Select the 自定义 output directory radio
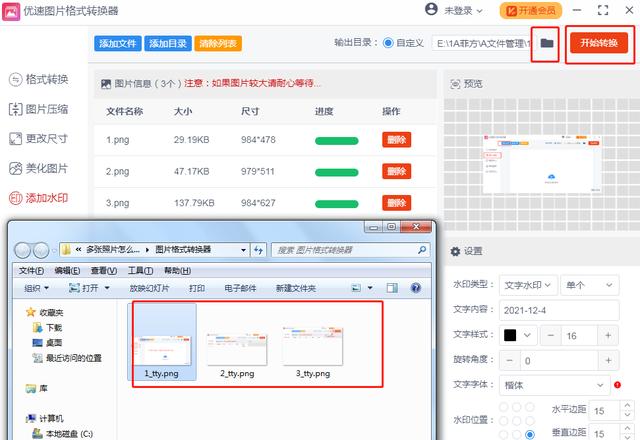The image size is (640, 440). [388, 43]
